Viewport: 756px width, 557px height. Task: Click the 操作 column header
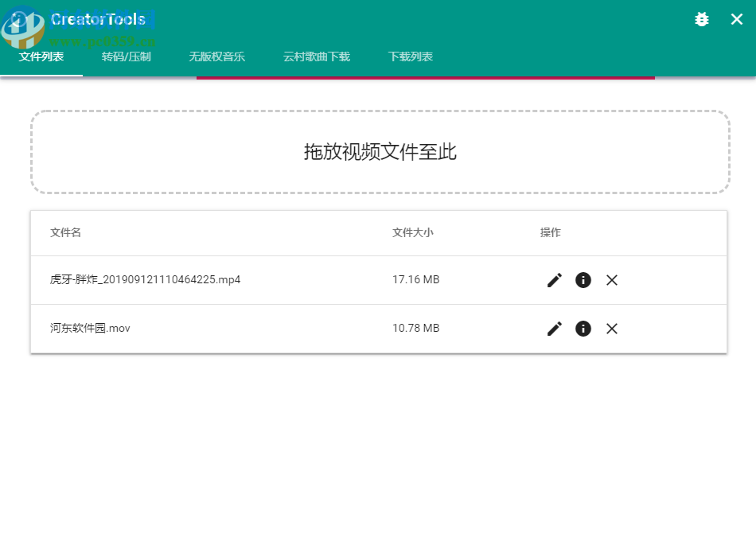[550, 232]
